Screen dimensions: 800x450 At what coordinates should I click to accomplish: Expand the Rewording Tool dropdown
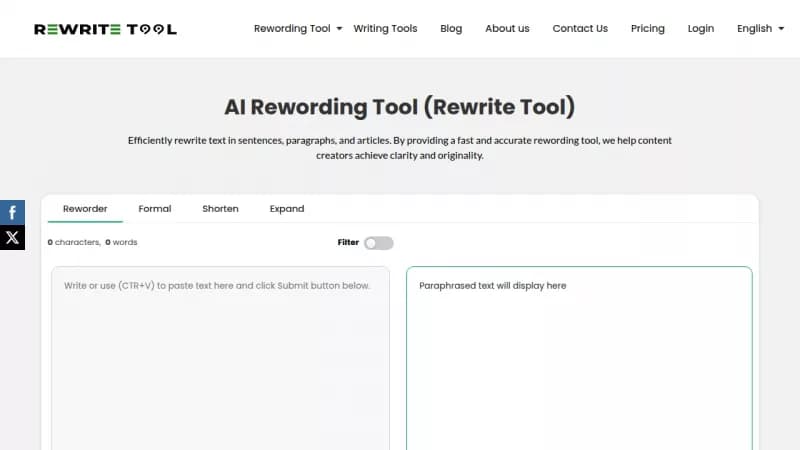pyautogui.click(x=298, y=29)
